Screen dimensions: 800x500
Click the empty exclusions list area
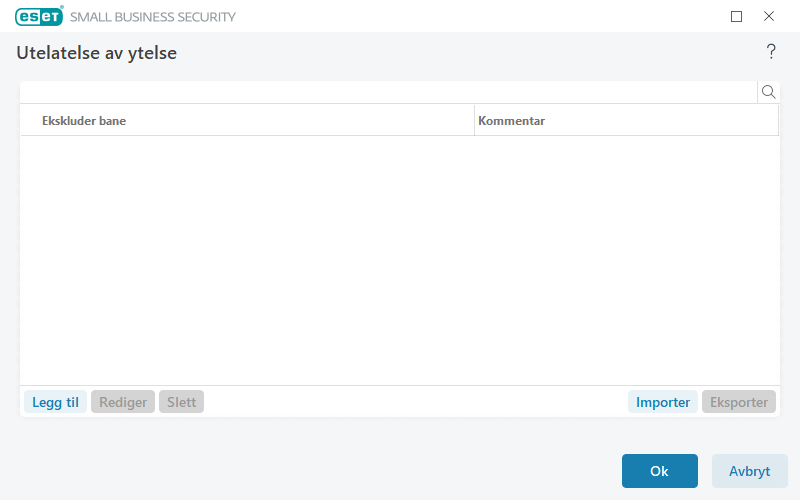point(400,260)
